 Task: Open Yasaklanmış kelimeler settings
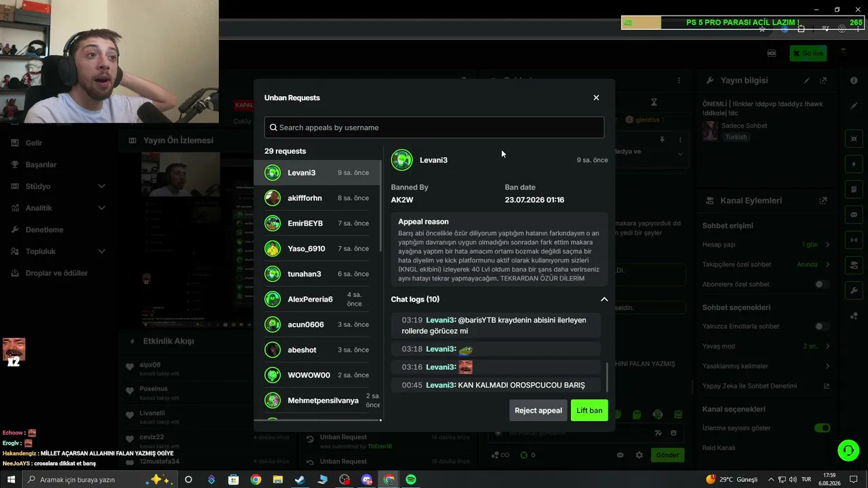[x=766, y=367]
